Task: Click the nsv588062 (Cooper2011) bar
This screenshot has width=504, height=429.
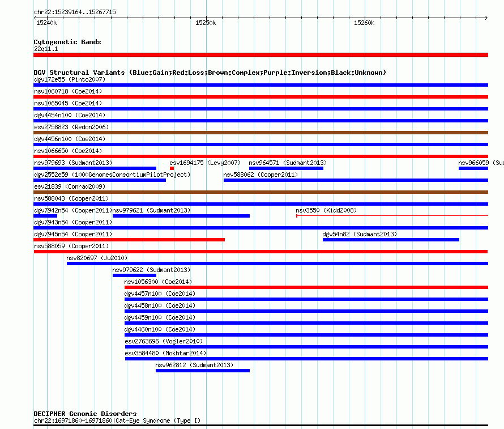Action: click(x=356, y=180)
